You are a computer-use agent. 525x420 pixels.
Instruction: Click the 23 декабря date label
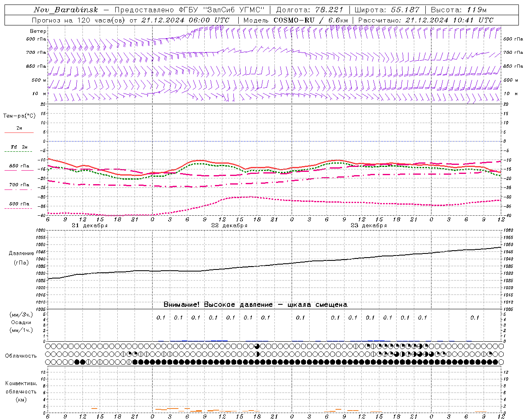369,226
